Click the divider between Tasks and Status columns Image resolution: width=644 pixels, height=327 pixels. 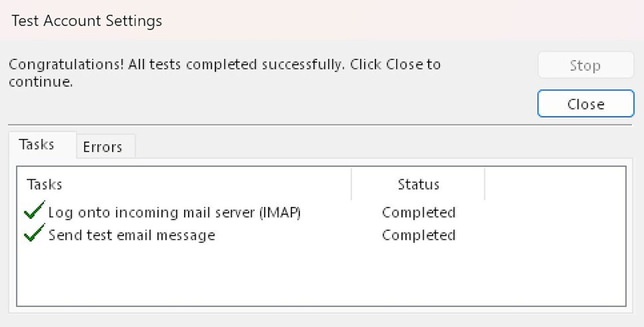click(351, 184)
